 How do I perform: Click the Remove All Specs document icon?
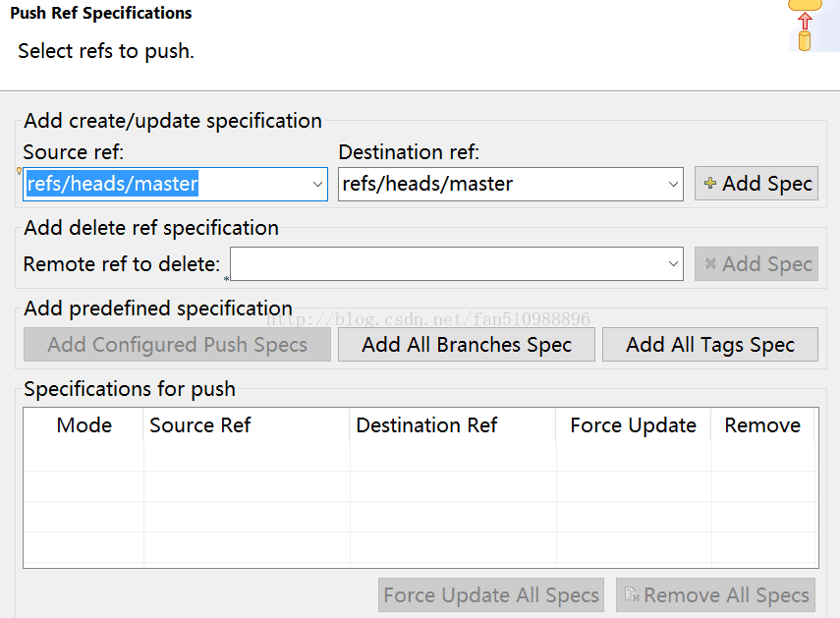pos(632,594)
